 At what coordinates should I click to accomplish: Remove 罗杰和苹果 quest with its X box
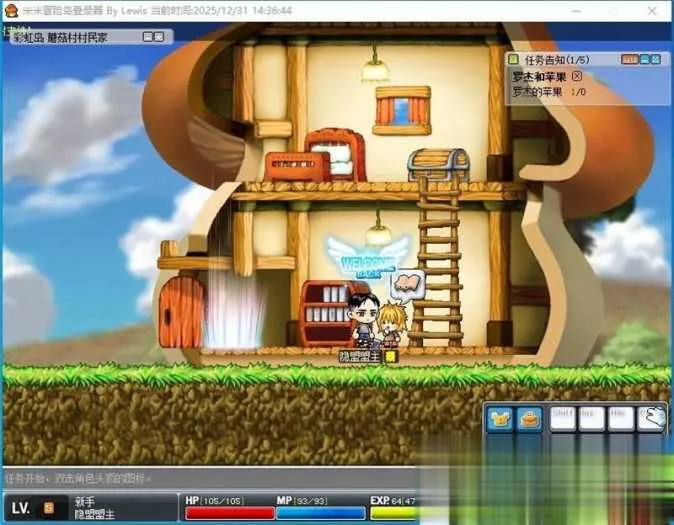[x=577, y=76]
